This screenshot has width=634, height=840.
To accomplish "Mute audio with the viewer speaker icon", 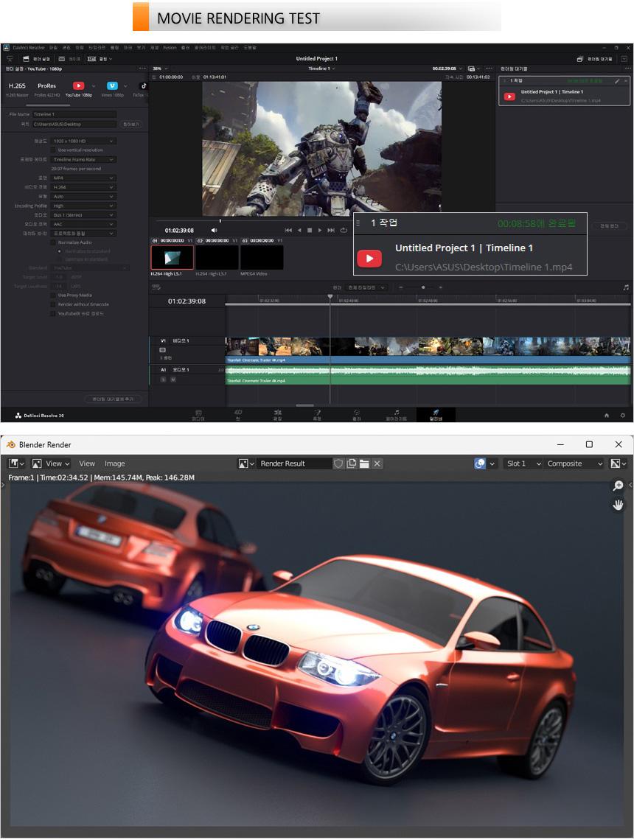I will pyautogui.click(x=215, y=230).
